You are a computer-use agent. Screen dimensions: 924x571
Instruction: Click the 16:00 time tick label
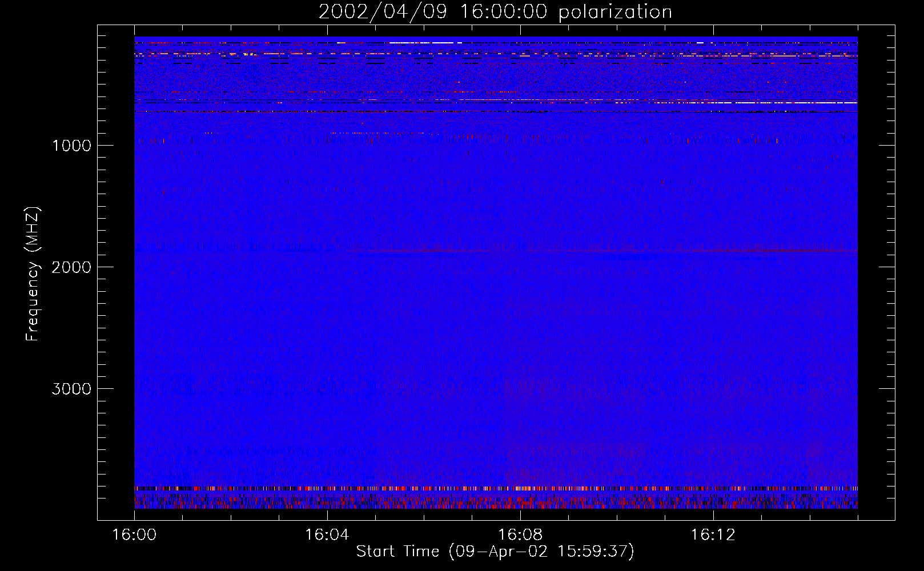coord(134,535)
